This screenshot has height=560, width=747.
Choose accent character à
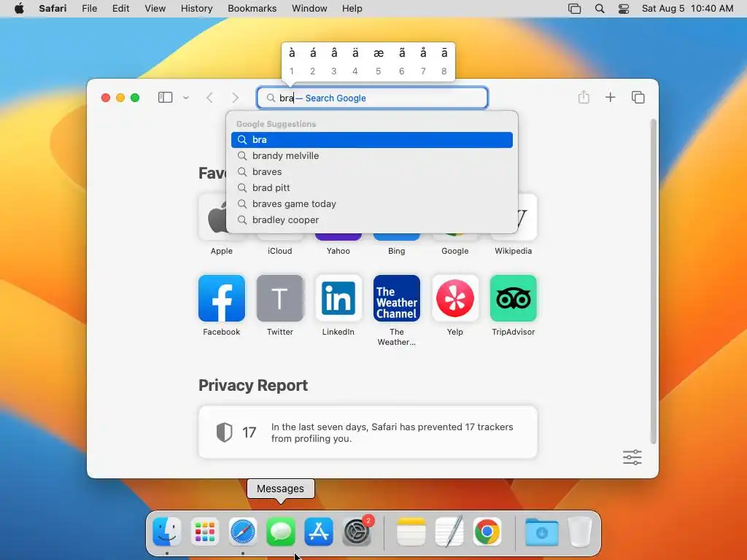click(292, 53)
